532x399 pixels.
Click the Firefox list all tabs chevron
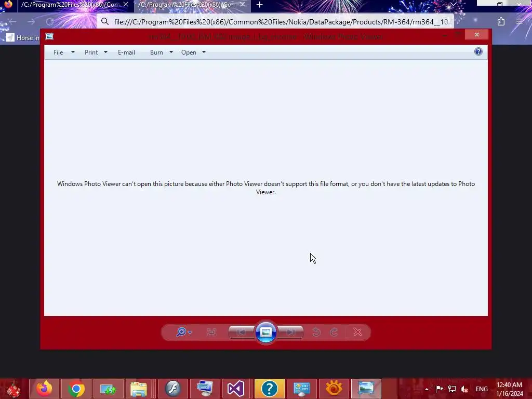[453, 4]
